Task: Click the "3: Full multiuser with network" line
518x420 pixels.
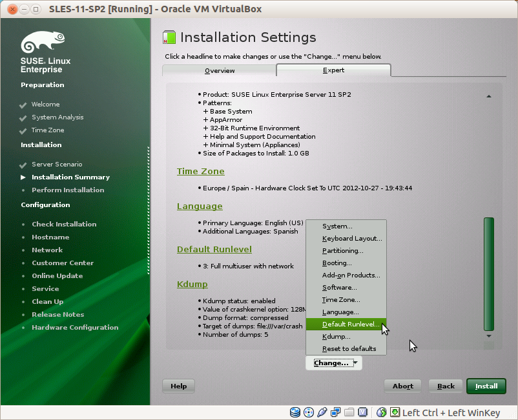Action: pyautogui.click(x=248, y=266)
